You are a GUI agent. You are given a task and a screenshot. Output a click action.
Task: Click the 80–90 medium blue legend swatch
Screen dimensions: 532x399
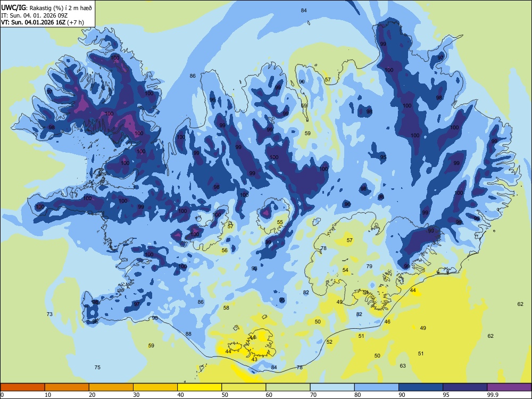tap(377, 387)
